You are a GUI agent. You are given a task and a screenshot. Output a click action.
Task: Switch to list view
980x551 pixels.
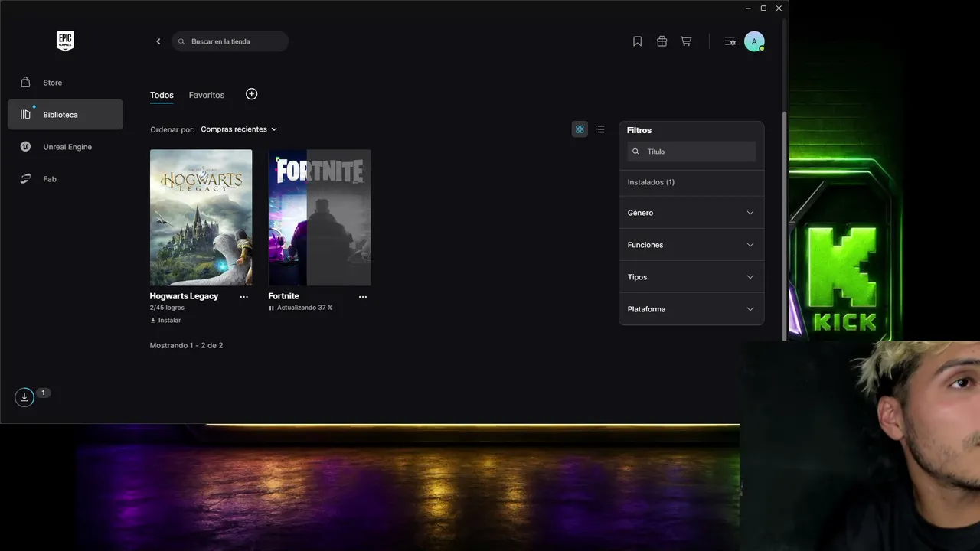[x=600, y=129]
